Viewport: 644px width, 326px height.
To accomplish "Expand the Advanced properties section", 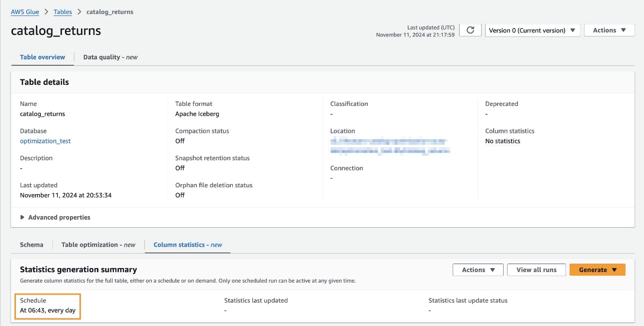I will (55, 218).
